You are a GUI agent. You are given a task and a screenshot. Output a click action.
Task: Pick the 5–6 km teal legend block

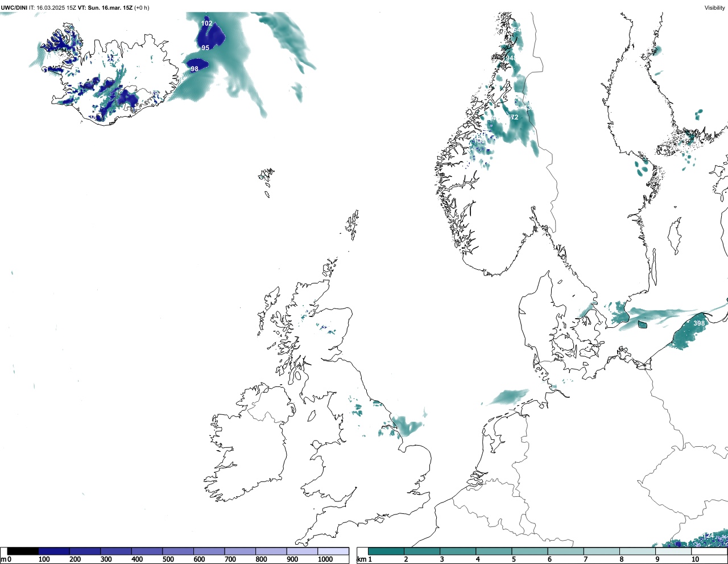530,551
